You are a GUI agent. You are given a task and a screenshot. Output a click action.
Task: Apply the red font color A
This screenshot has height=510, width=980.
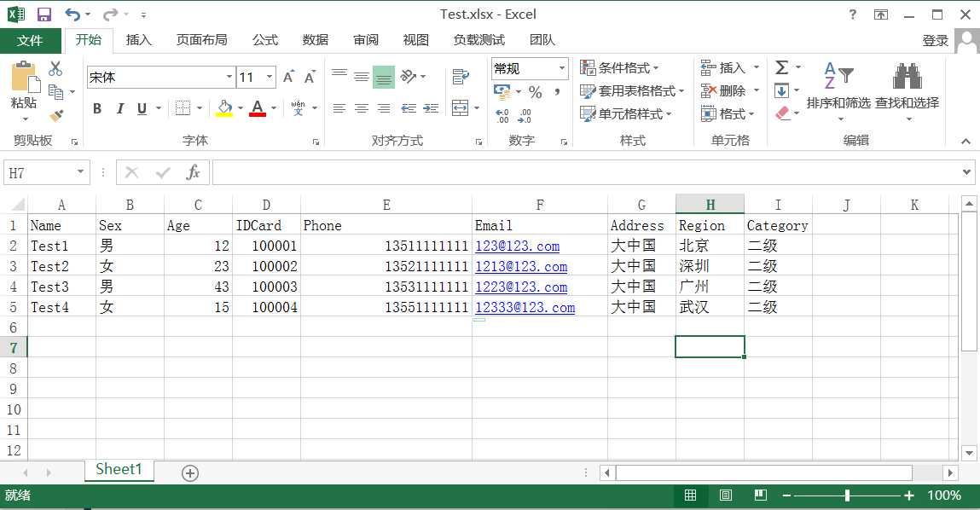(x=258, y=108)
